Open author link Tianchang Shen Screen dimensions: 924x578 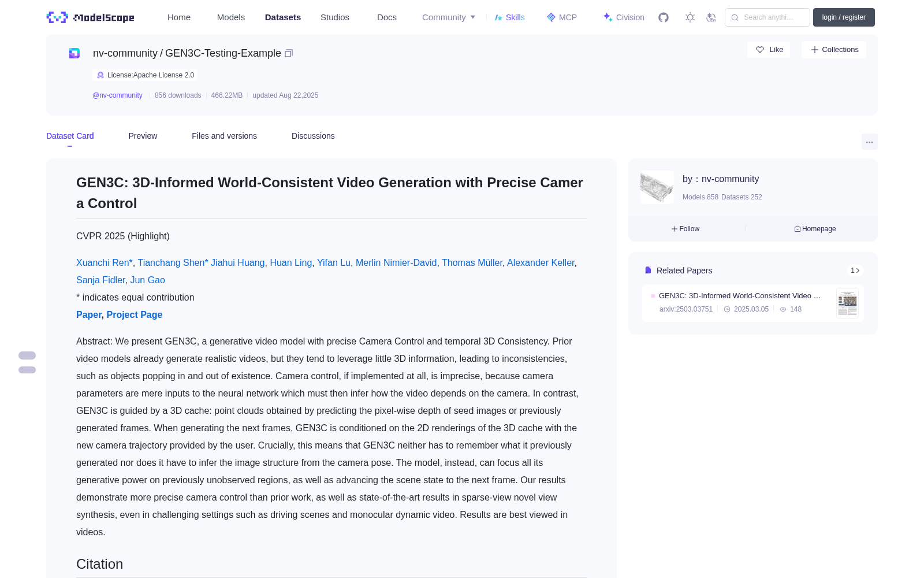click(x=173, y=262)
